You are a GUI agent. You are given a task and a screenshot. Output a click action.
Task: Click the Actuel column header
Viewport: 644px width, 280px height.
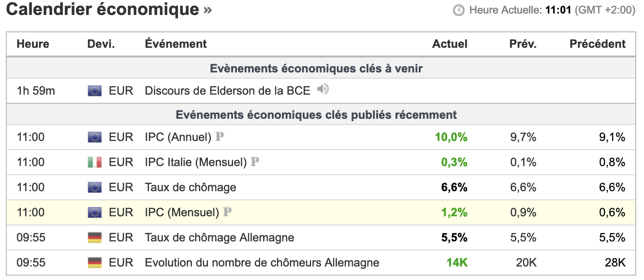pos(450,44)
